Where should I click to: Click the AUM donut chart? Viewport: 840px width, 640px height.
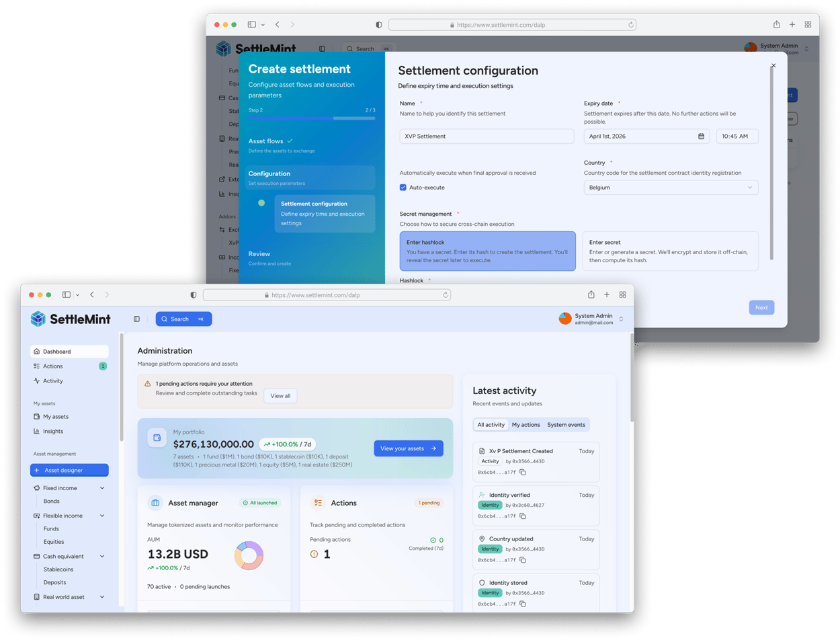pyautogui.click(x=249, y=555)
